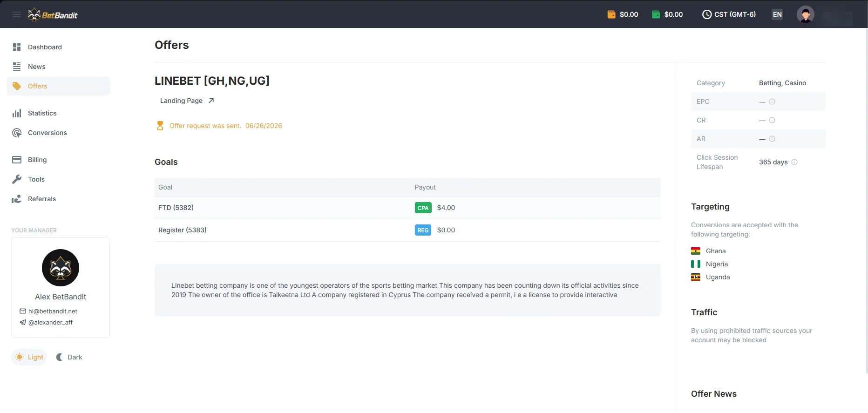The image size is (868, 413).
Task: Open Billing in sidebar
Action: click(x=58, y=160)
